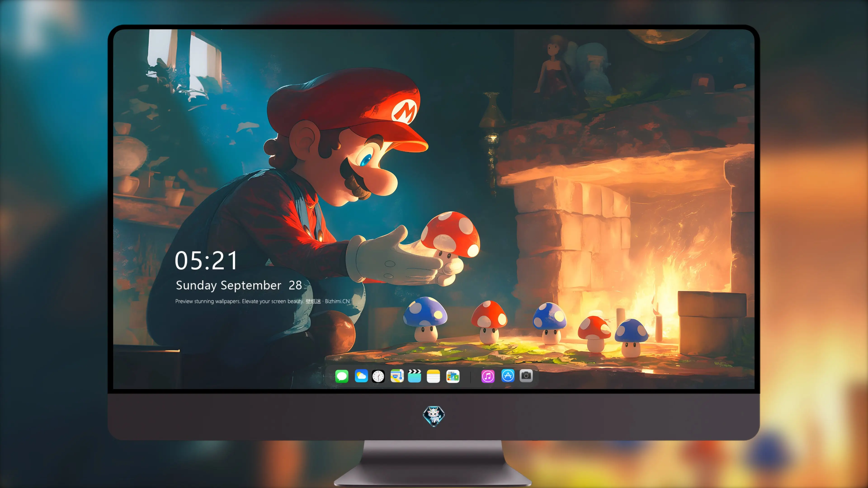This screenshot has height=488, width=868.
Task: Open the green Messages app in dock
Action: pos(342,376)
